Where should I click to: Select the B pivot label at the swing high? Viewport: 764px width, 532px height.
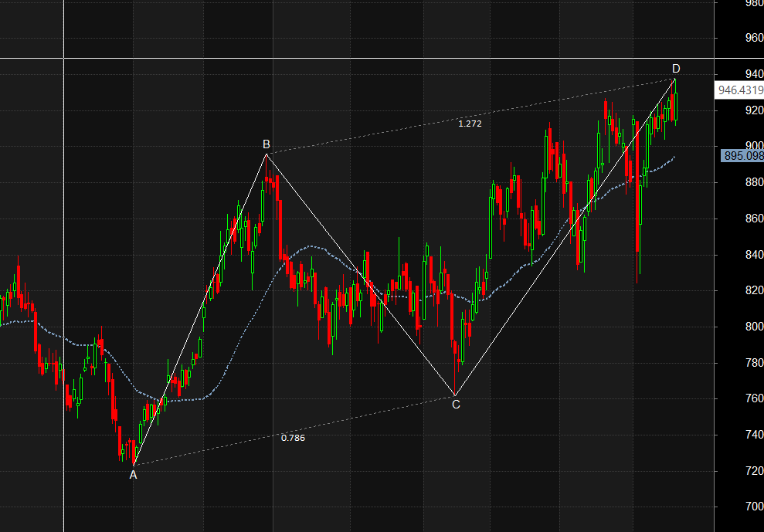coord(266,144)
